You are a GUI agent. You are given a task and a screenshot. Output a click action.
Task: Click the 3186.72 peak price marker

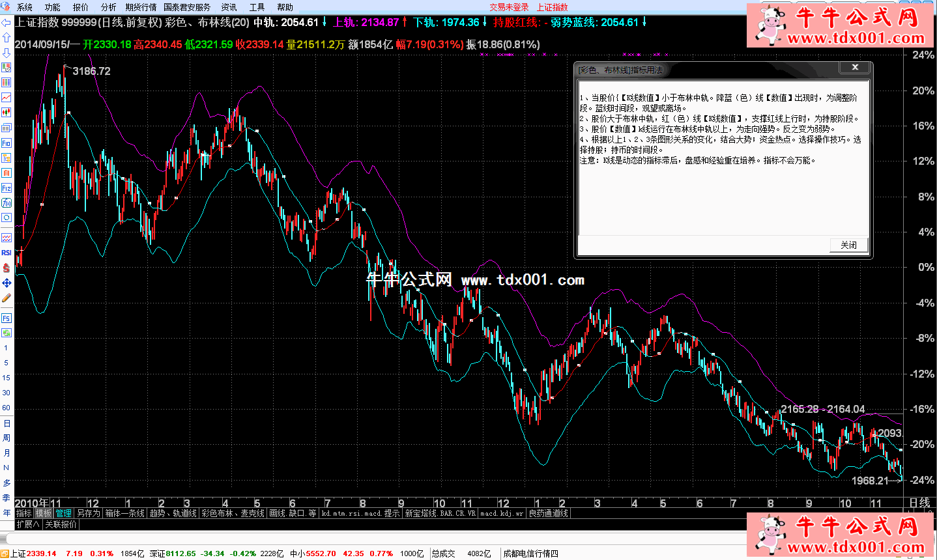point(91,71)
